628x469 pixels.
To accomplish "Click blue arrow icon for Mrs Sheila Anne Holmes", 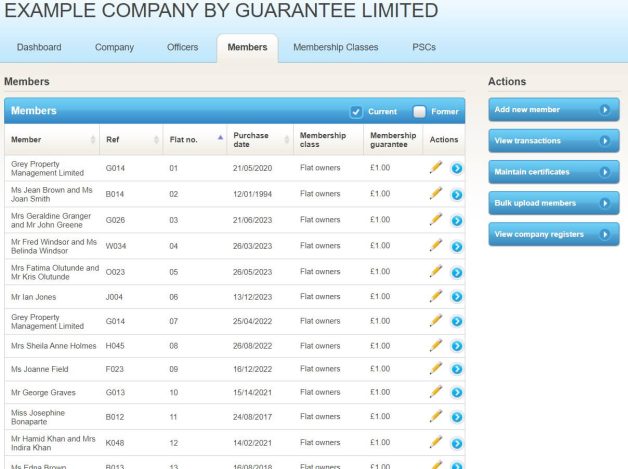I will coord(457,346).
